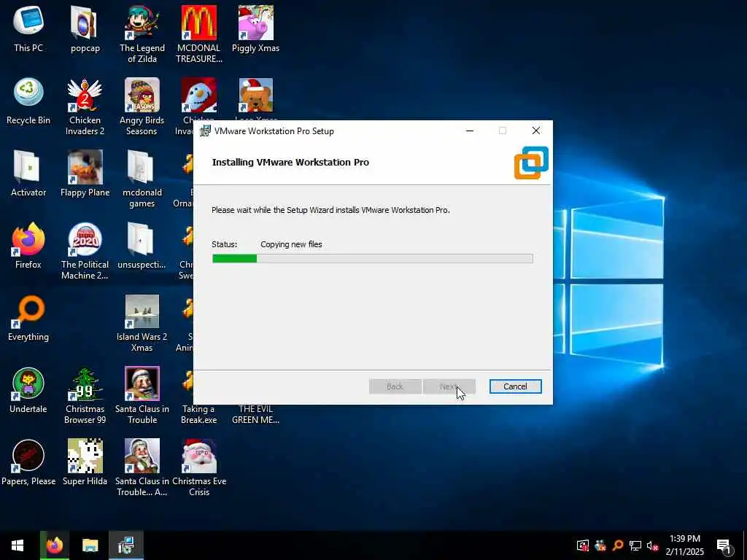Click the installer icon in the dialog title bar
Screen dimensions: 747x560
[205, 131]
